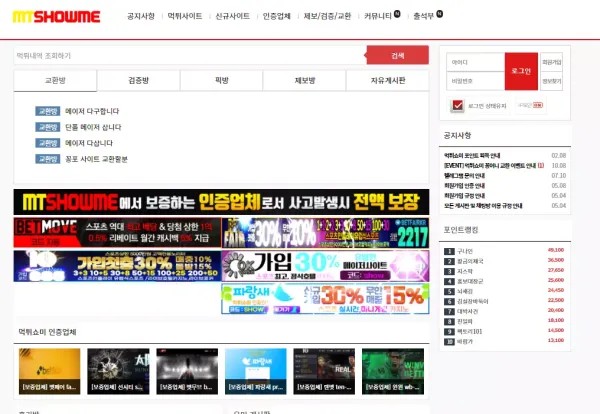The height and width of the screenshot is (414, 600).
Task: Click the OK 가입 30% 메이저사이트 banner
Action: (x=326, y=266)
